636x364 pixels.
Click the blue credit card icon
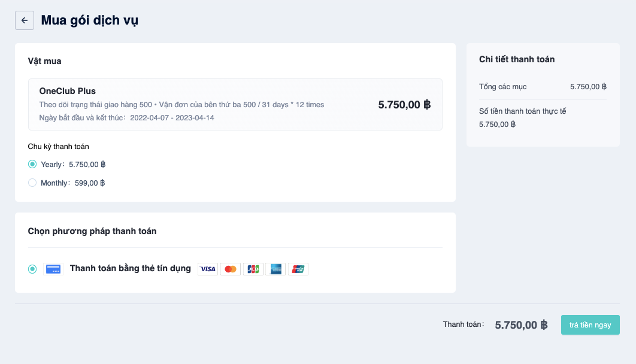pyautogui.click(x=53, y=269)
